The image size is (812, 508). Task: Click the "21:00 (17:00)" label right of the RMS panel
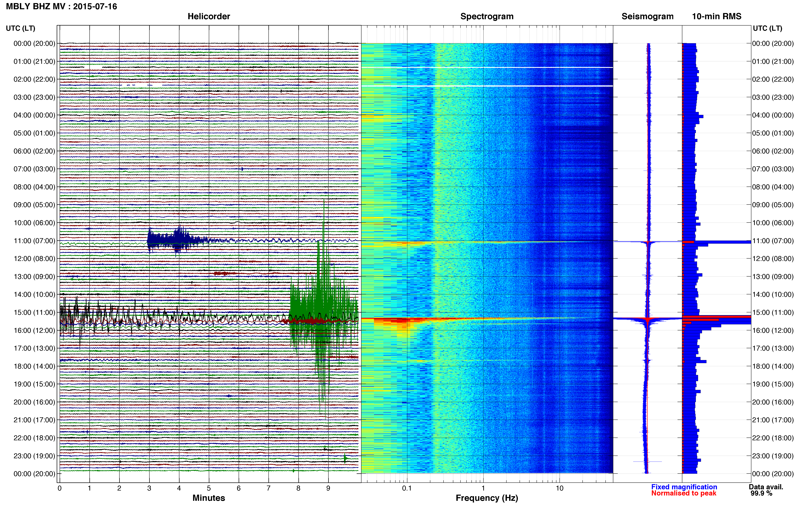[773, 420]
